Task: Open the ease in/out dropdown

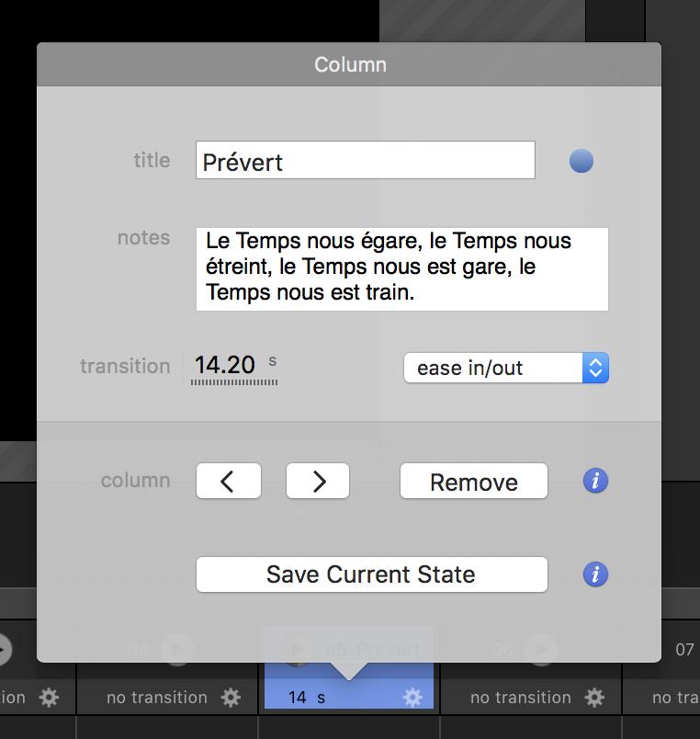Action: point(505,368)
